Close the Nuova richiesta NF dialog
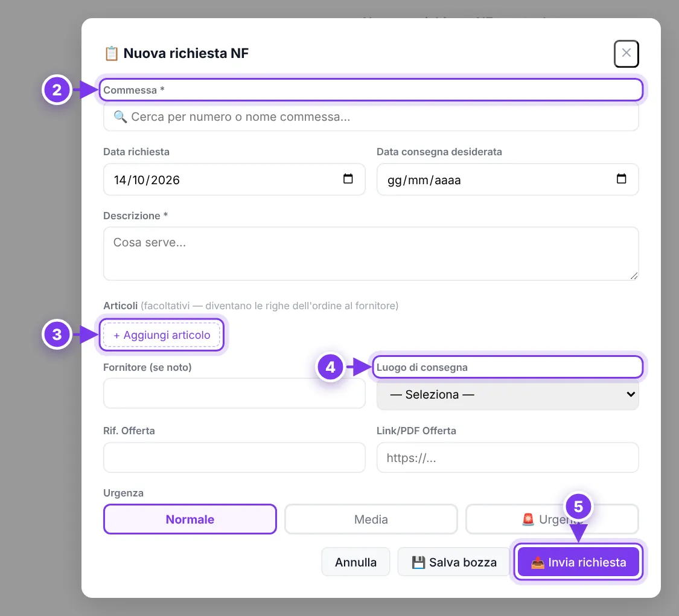 pyautogui.click(x=626, y=54)
